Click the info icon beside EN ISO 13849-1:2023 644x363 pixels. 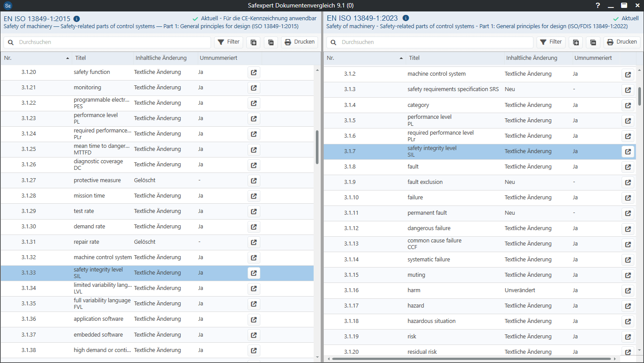(x=406, y=18)
